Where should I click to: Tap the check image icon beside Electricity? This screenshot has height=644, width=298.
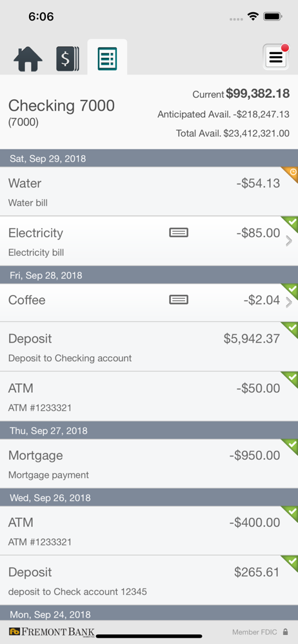tap(179, 233)
